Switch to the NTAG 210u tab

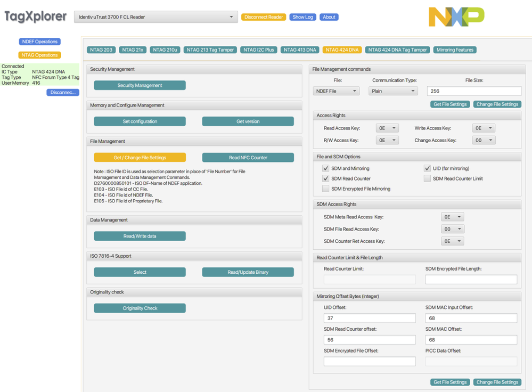coord(165,50)
